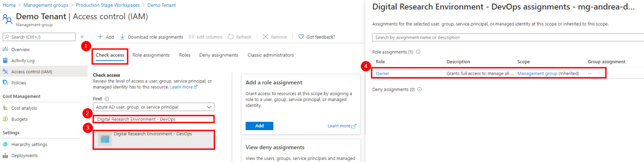Click Grants full access description cell
The image size is (644, 162).
click(480, 74)
